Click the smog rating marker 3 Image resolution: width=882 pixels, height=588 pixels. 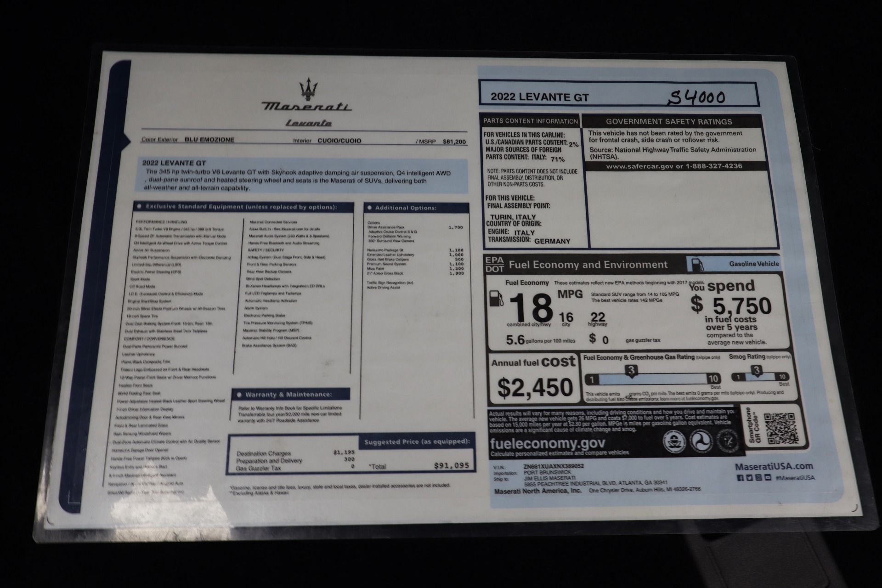(x=756, y=370)
